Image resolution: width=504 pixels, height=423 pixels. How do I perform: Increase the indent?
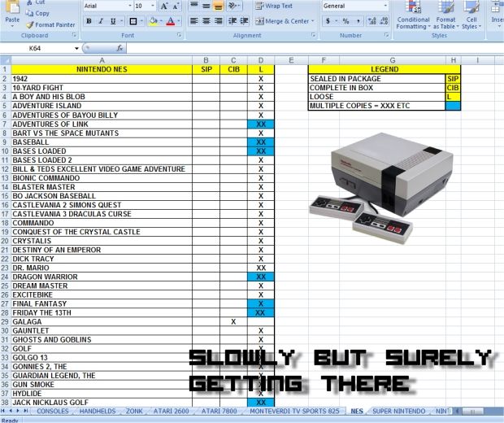[245, 21]
